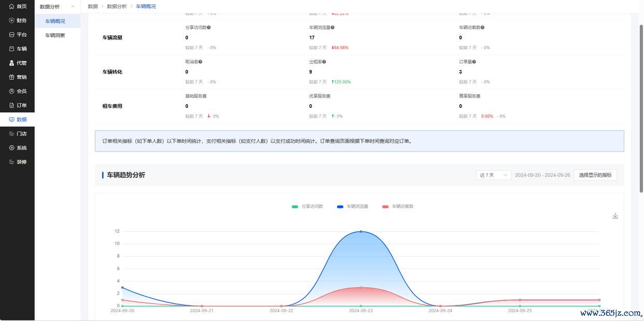Image resolution: width=644 pixels, height=321 pixels.
Task: Click help icon beside 分享访问数 metric
Action: pos(209,27)
